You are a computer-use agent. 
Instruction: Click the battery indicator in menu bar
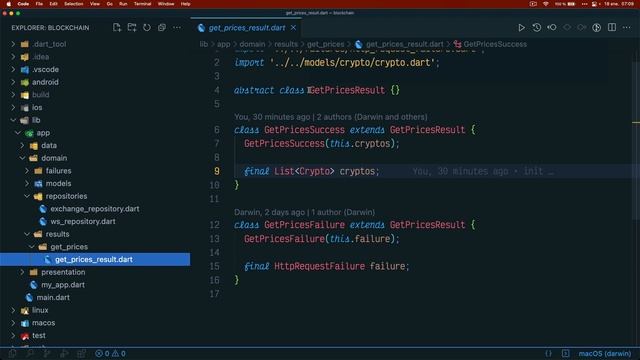(571, 4)
